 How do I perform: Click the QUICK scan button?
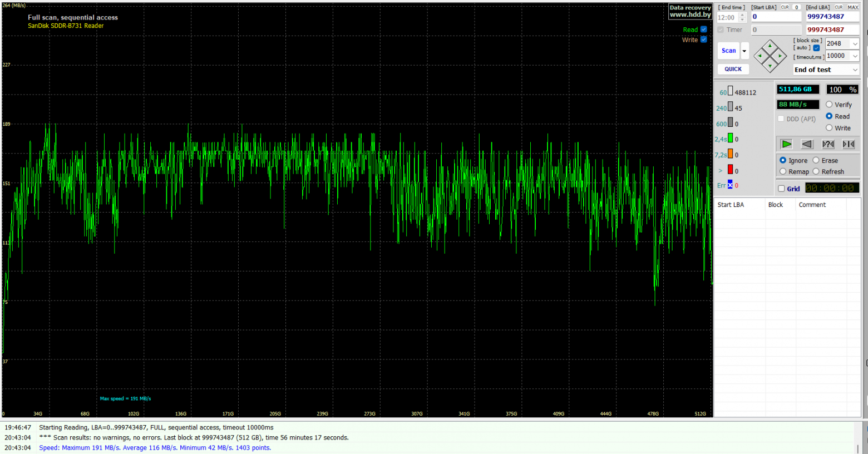point(733,69)
